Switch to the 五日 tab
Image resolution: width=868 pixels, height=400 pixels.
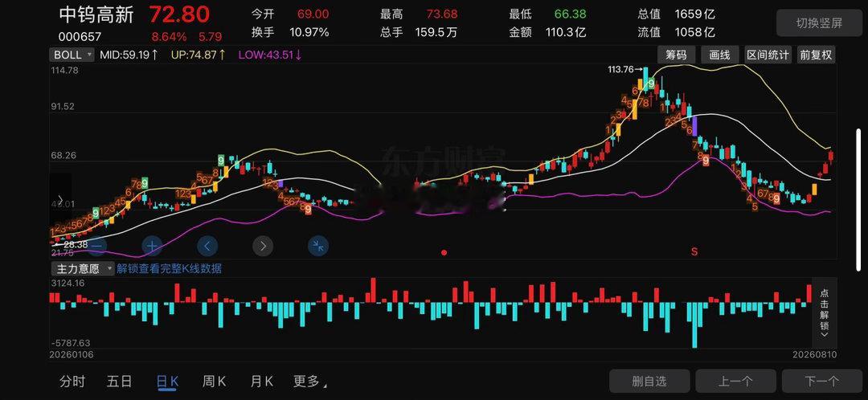[x=120, y=382]
